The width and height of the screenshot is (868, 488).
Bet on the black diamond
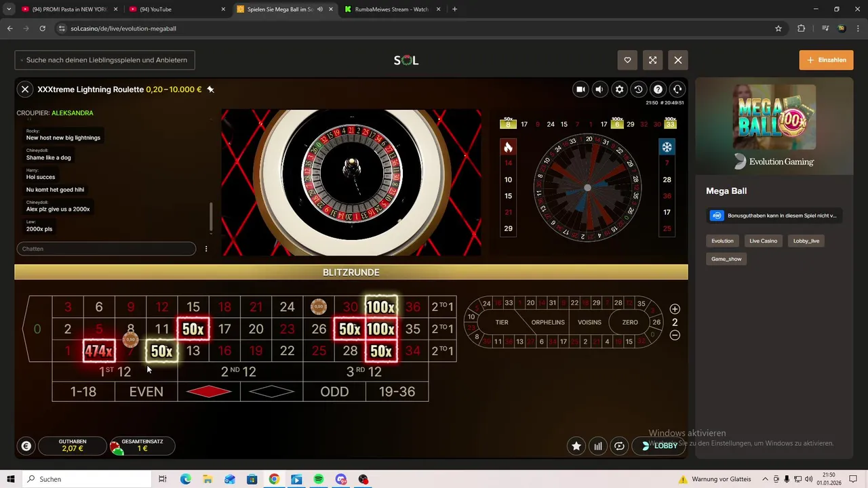[x=271, y=392]
